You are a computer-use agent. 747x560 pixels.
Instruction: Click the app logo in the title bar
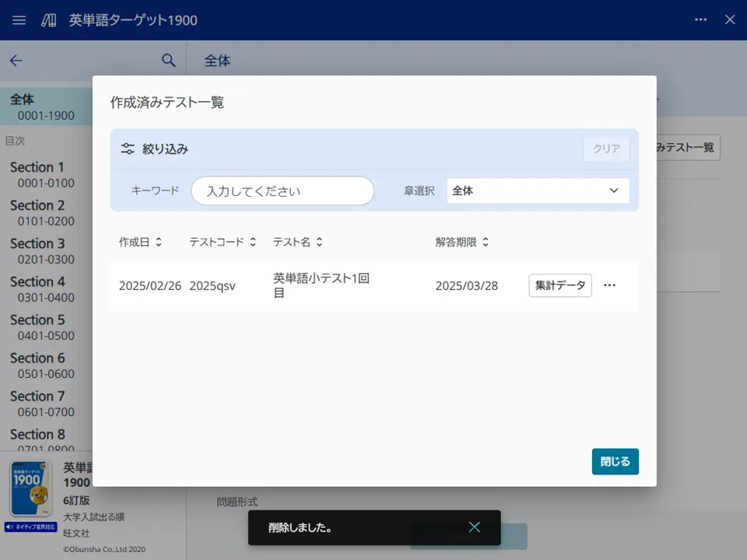point(47,20)
